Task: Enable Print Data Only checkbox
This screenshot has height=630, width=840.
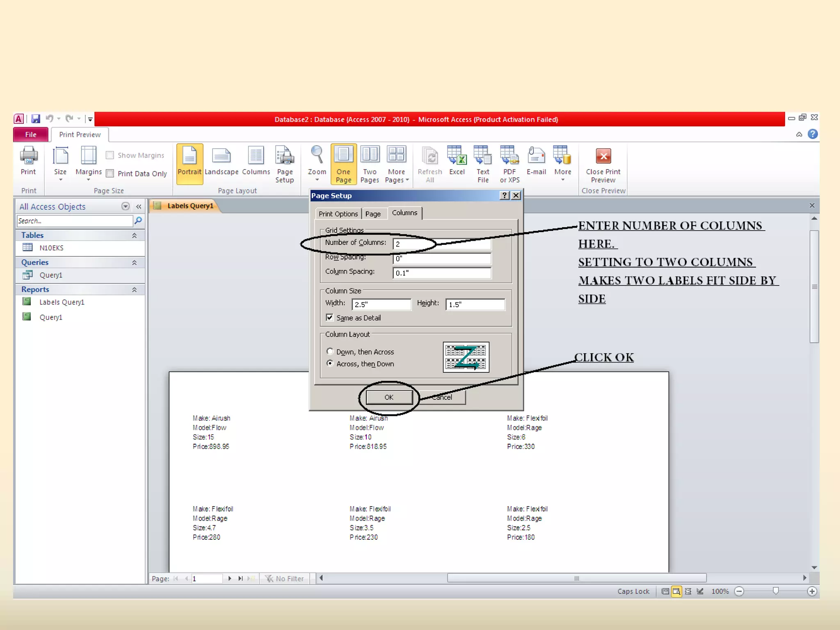Action: pyautogui.click(x=110, y=173)
